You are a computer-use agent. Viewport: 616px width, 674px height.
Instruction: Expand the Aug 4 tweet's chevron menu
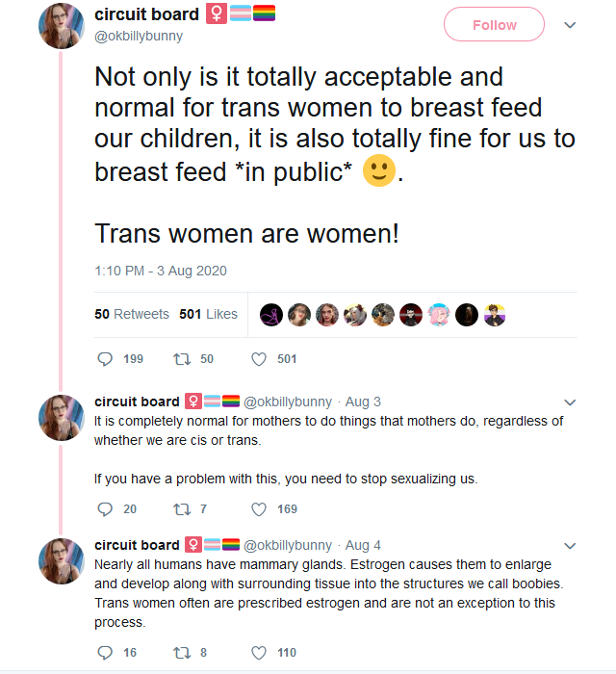pos(570,546)
